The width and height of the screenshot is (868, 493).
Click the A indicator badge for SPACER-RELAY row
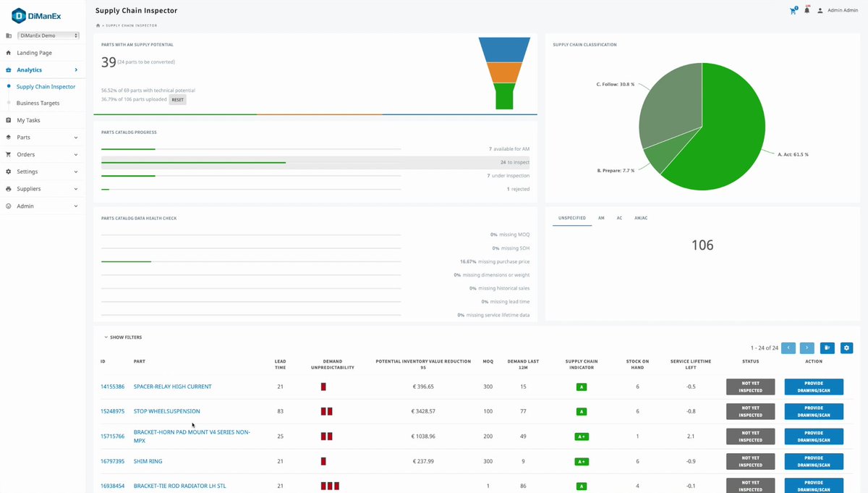pos(581,387)
